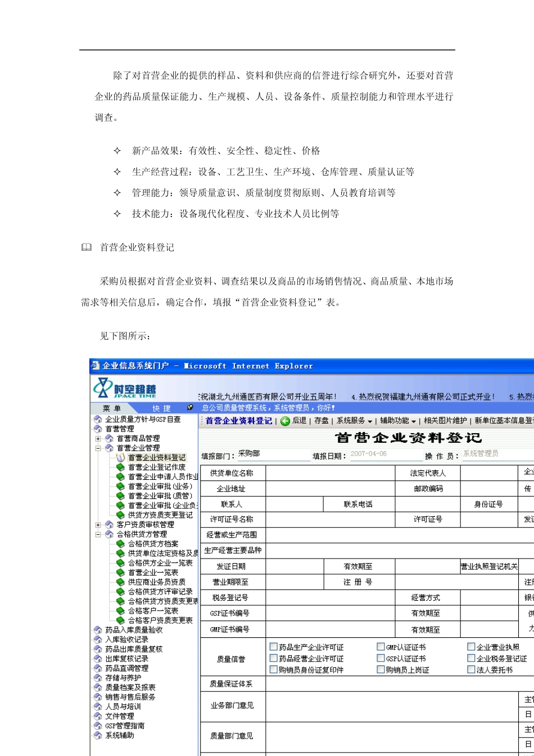
Task: Click book icon beside 合格供方企业一览表
Action: [x=120, y=562]
